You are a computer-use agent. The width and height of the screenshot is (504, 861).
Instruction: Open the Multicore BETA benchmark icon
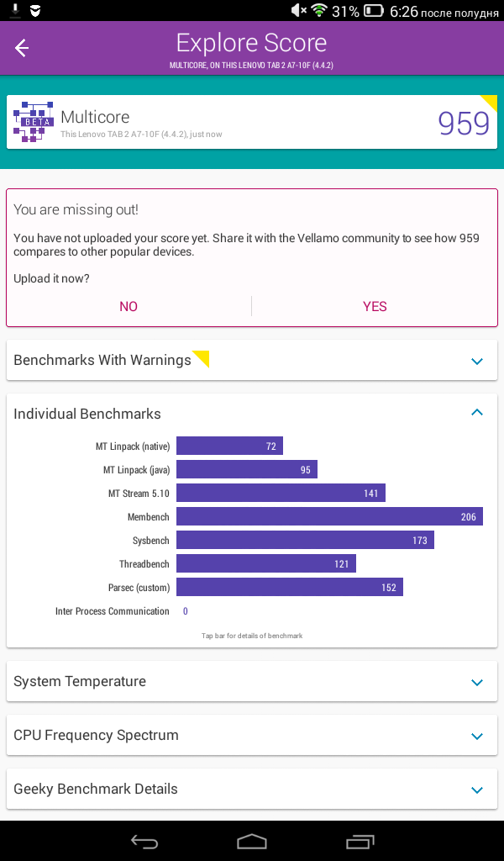pyautogui.click(x=34, y=122)
